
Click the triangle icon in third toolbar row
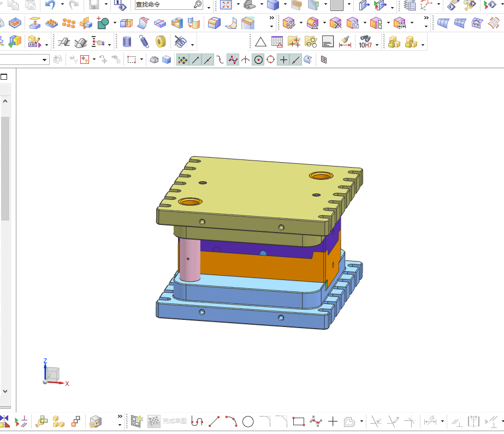pyautogui.click(x=260, y=42)
